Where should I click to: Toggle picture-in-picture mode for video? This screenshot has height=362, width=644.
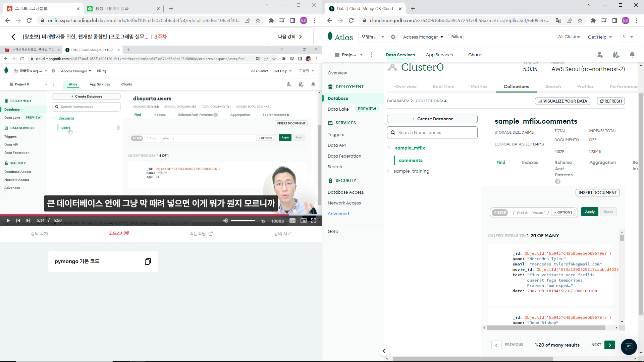pyautogui.click(x=304, y=221)
